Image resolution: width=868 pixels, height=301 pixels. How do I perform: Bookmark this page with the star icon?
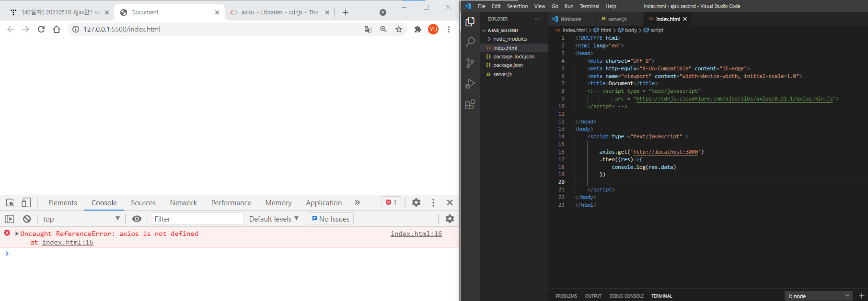399,29
